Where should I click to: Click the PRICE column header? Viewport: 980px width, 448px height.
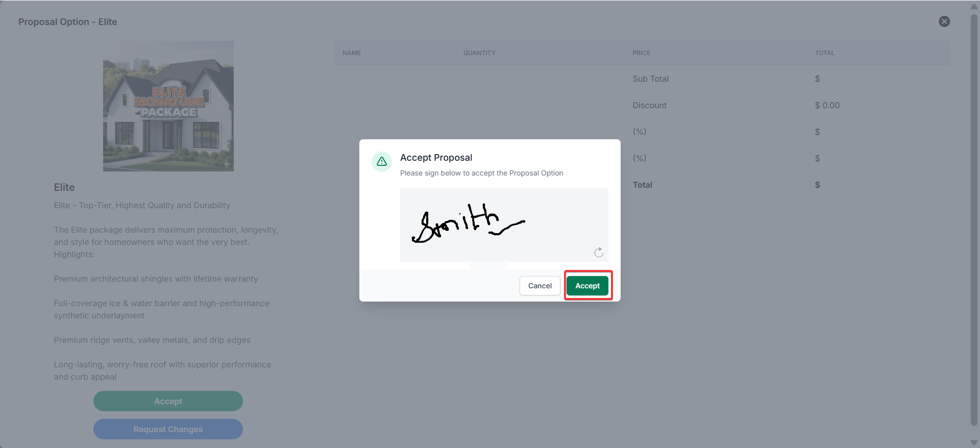click(x=641, y=53)
